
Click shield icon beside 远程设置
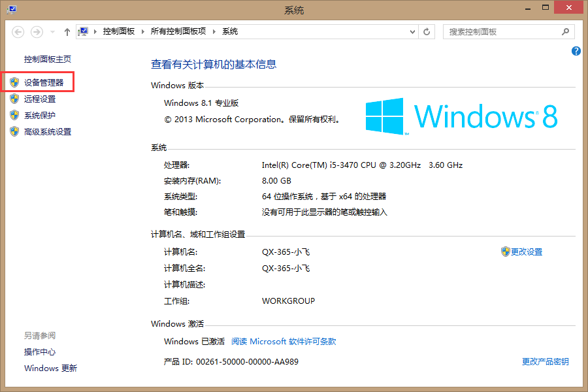tap(14, 99)
